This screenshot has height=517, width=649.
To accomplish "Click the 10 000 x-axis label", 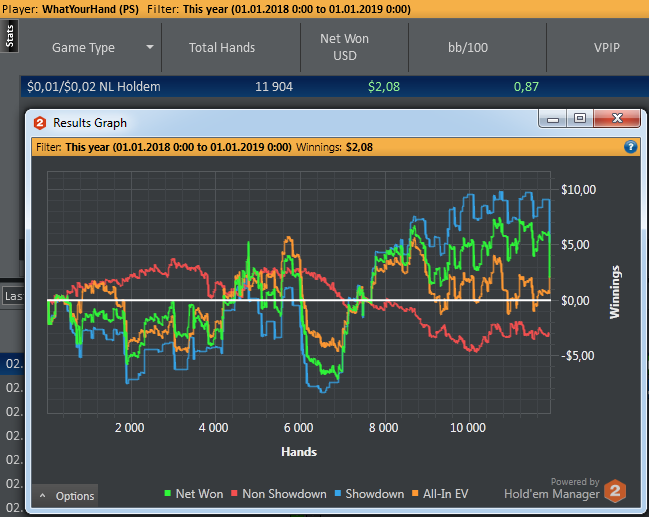I will (468, 428).
